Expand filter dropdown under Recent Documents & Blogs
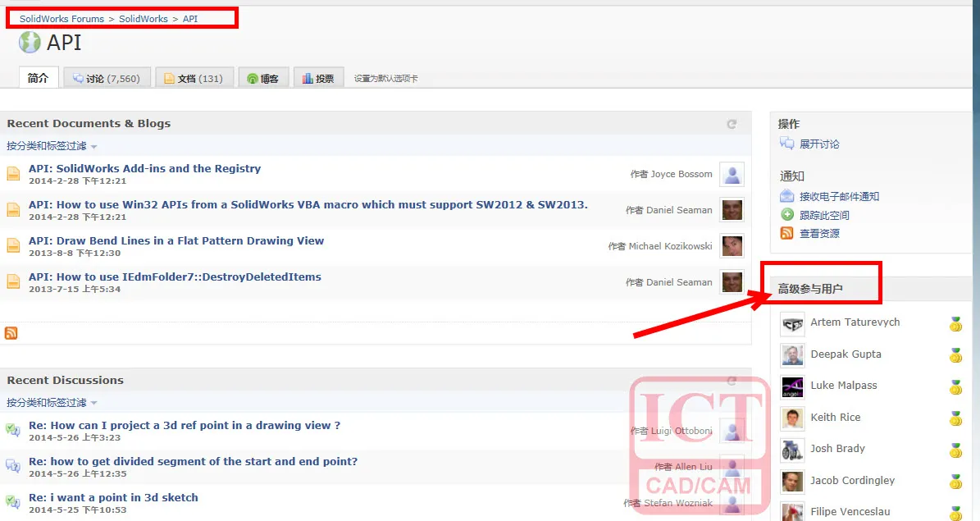 tap(52, 146)
